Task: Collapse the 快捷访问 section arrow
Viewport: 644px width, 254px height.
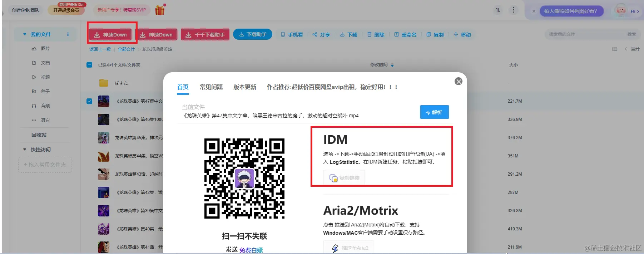Action: pyautogui.click(x=25, y=150)
